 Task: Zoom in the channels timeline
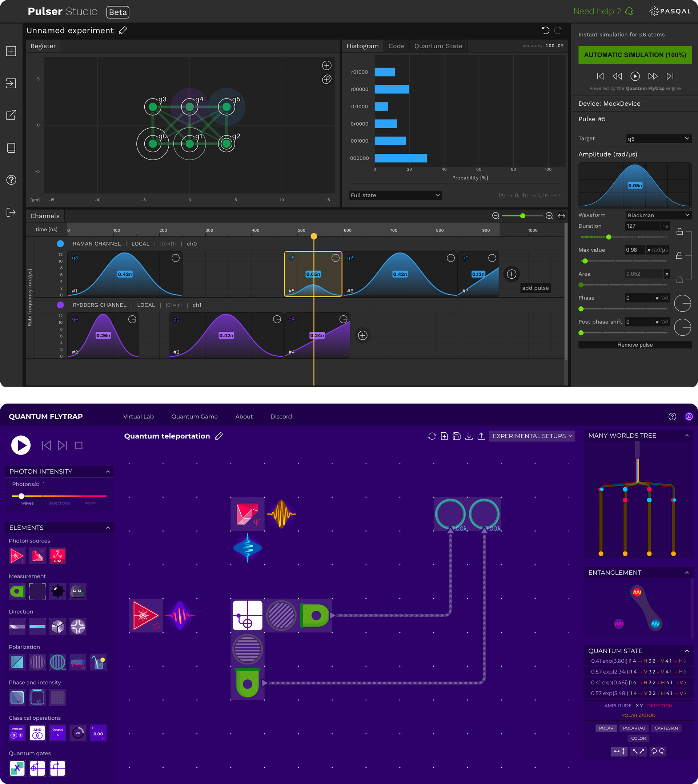coord(549,216)
